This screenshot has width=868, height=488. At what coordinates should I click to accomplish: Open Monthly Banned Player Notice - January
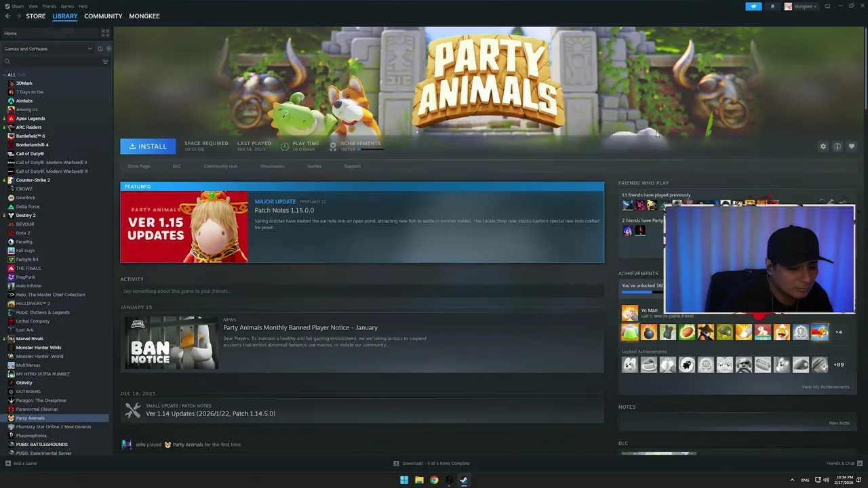point(300,327)
